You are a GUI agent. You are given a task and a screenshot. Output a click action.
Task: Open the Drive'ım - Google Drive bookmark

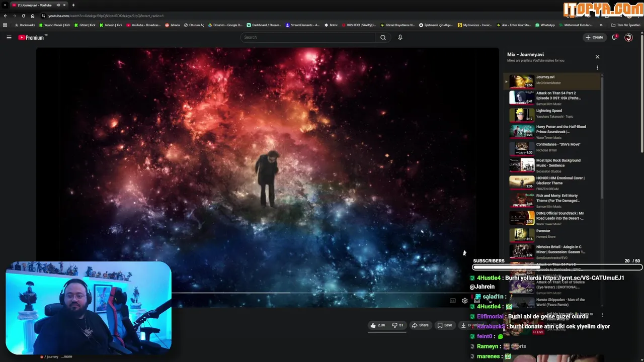coord(225,25)
